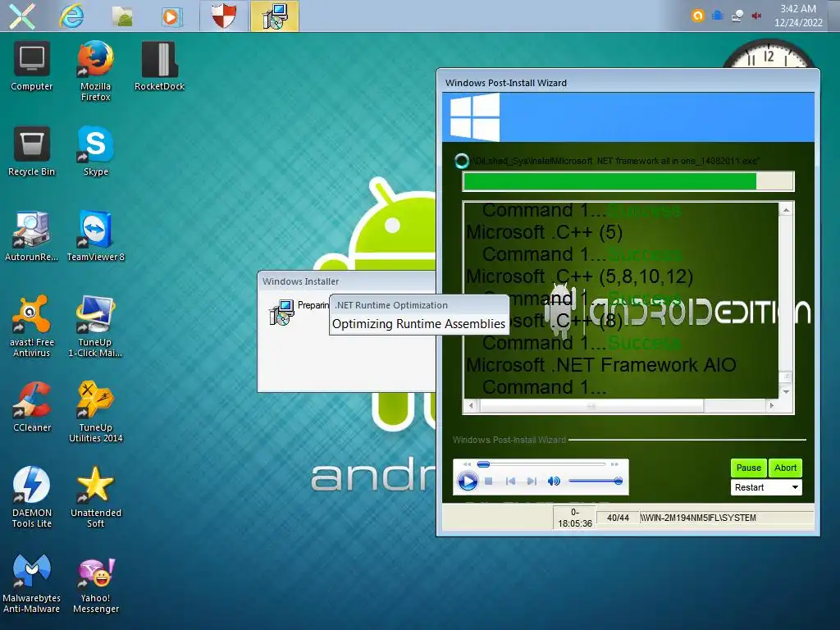Image resolution: width=840 pixels, height=630 pixels.
Task: Play the wizard media player
Action: pyautogui.click(x=468, y=481)
